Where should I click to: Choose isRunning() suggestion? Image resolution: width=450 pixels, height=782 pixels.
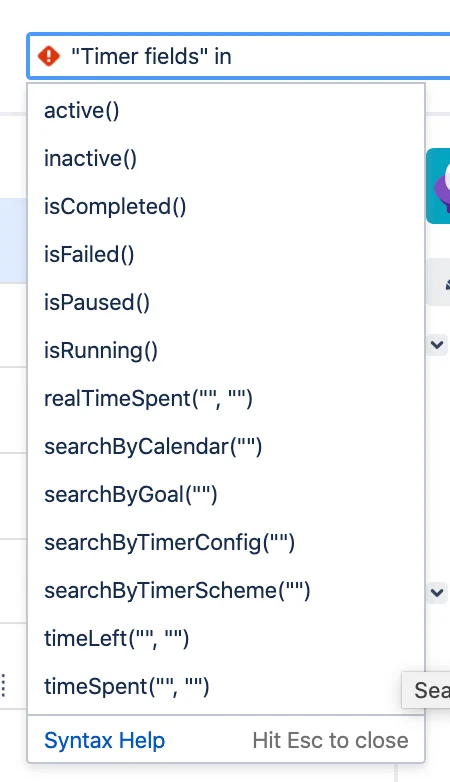coord(226,350)
